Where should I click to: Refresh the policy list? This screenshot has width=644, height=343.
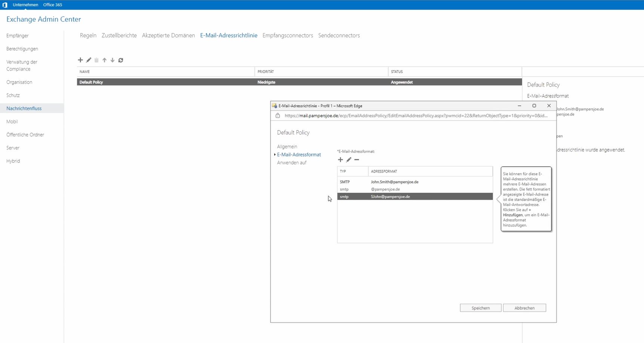coord(121,60)
